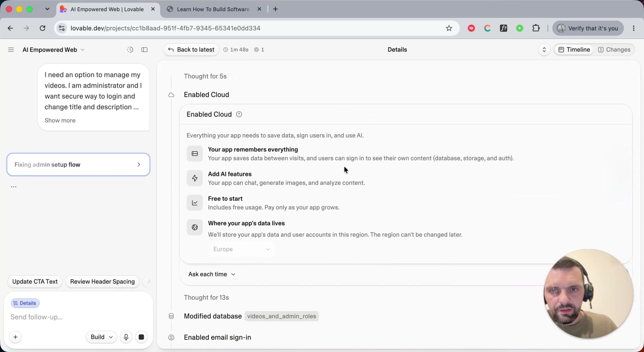Click the database icon beside Modified database
The height and width of the screenshot is (352, 644).
point(171,316)
